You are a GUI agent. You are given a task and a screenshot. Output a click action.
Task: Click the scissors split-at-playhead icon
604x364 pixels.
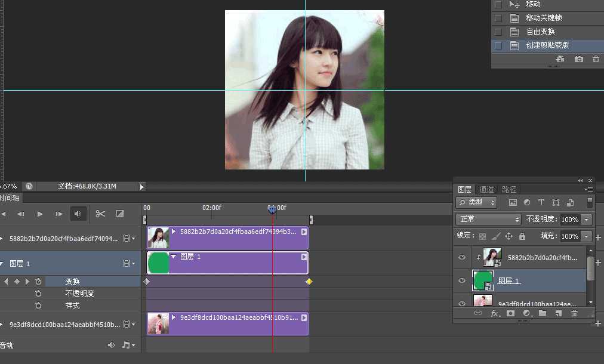(100, 214)
